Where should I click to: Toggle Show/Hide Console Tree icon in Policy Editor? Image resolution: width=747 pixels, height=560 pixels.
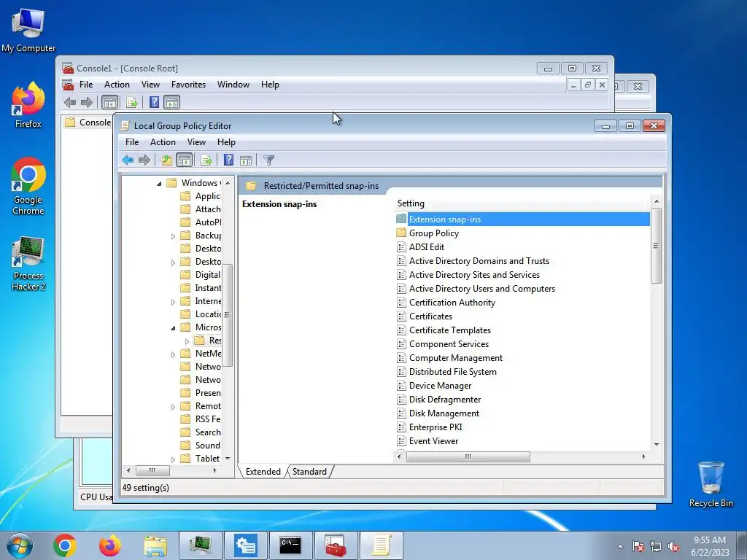[x=184, y=160]
